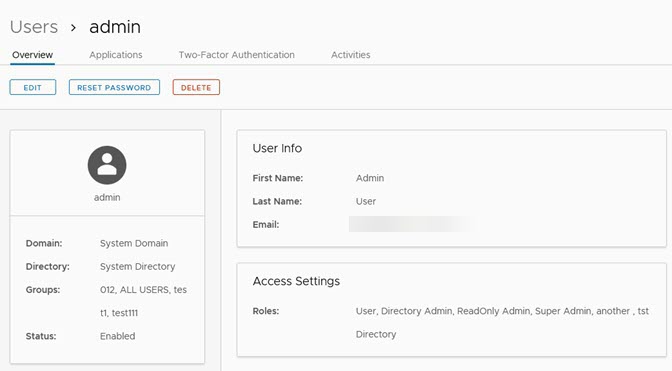Screen dimensions: 672x371
Task: Select the Overview tab
Action: click(33, 55)
